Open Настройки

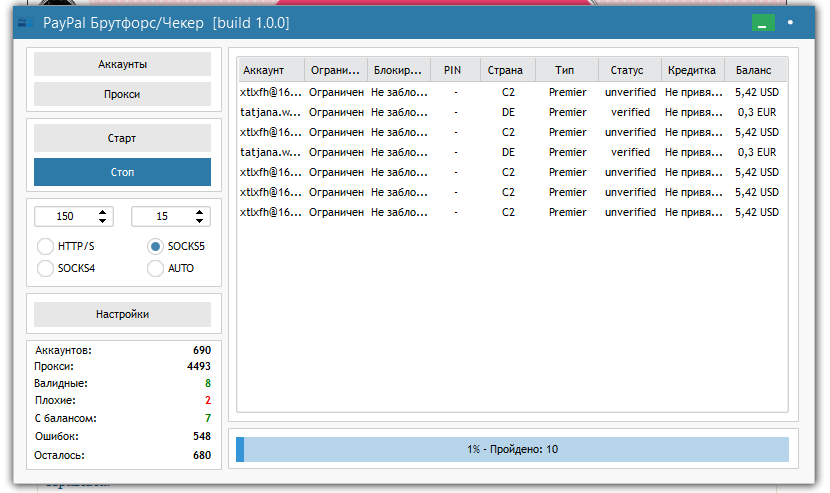pos(122,315)
